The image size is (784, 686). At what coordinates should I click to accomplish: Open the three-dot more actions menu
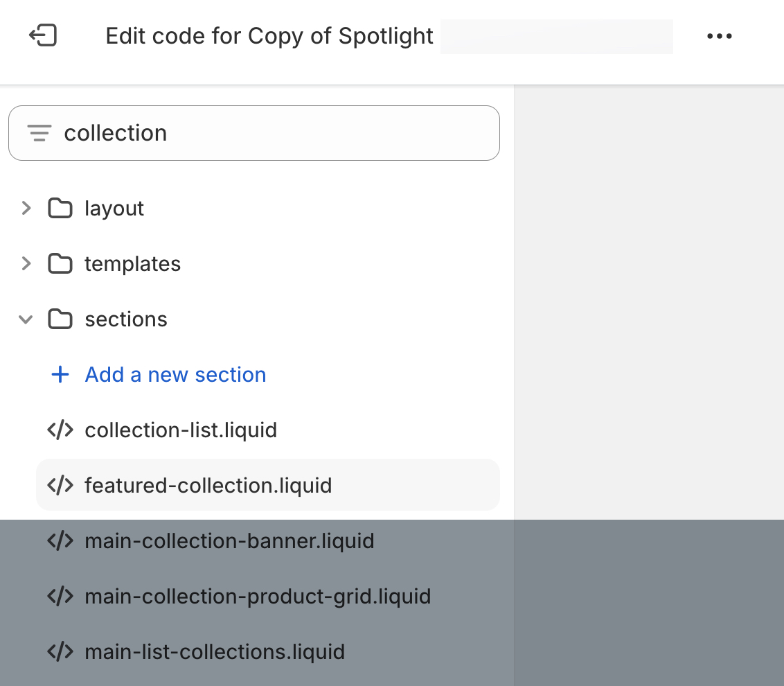719,36
